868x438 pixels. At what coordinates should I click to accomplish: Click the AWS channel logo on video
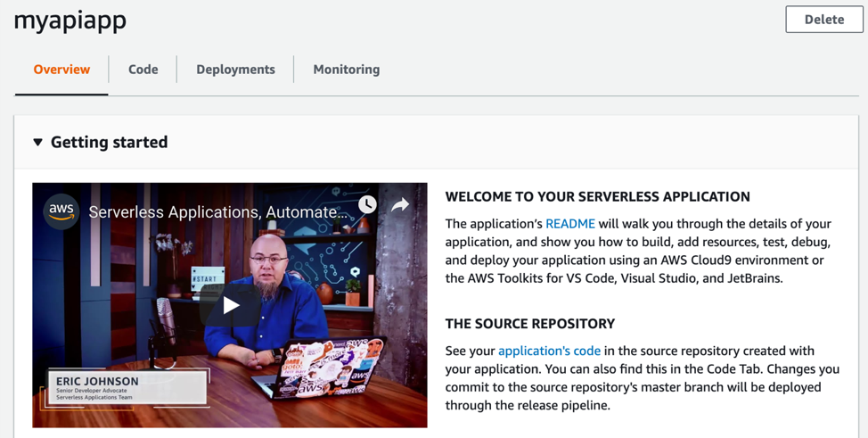tap(61, 211)
